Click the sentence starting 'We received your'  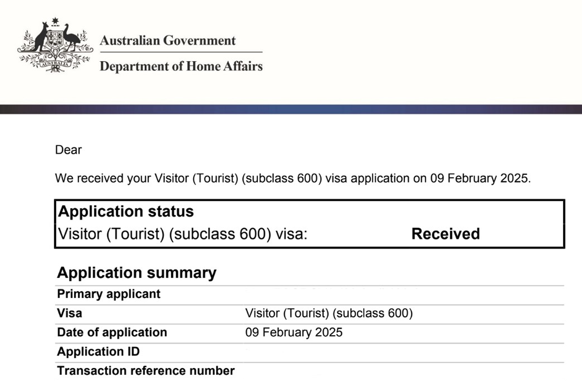[293, 178]
